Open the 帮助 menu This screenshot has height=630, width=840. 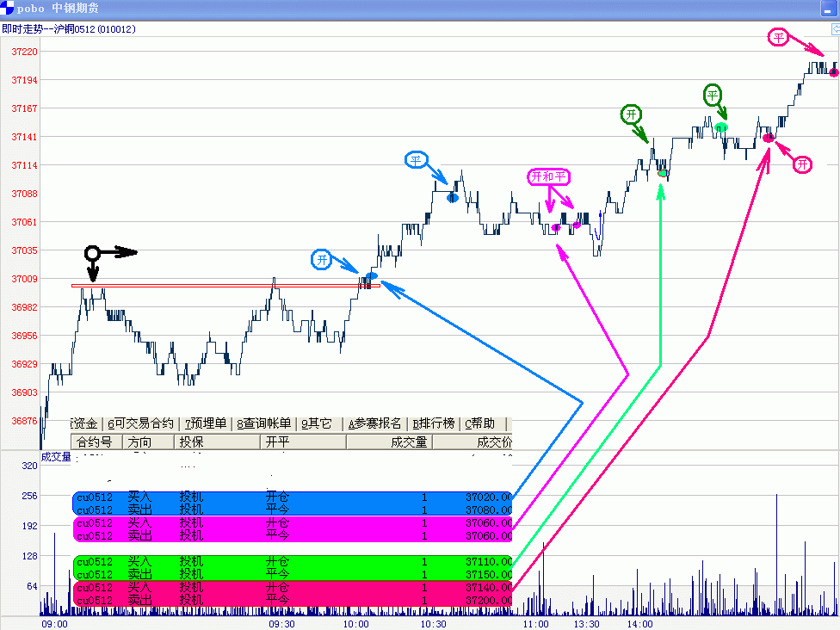[480, 423]
